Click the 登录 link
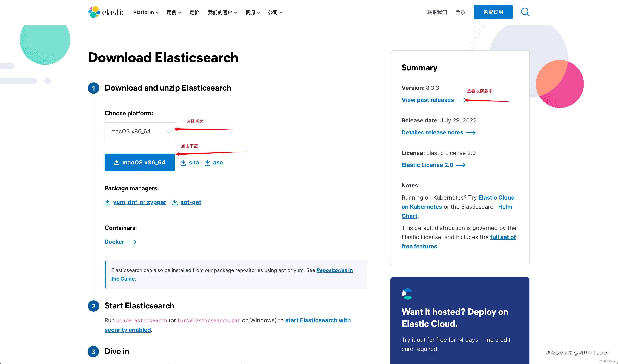The image size is (618, 364). coord(460,12)
